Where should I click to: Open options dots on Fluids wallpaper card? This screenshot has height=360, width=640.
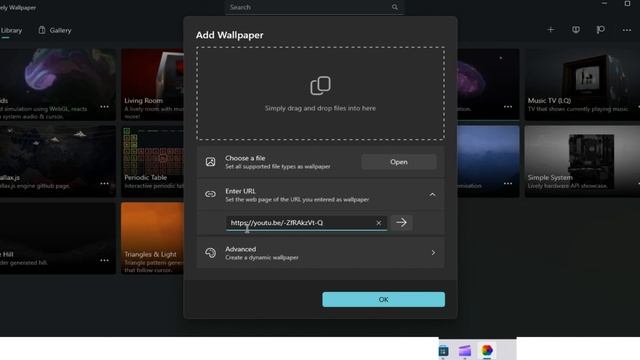104,107
